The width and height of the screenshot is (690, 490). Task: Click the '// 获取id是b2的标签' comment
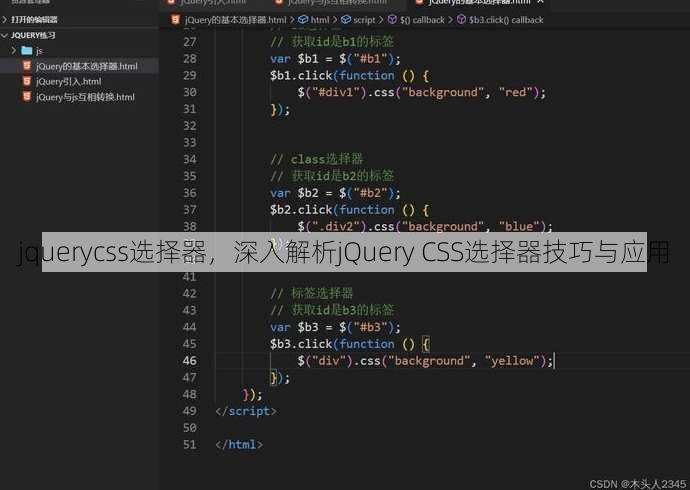tap(332, 176)
